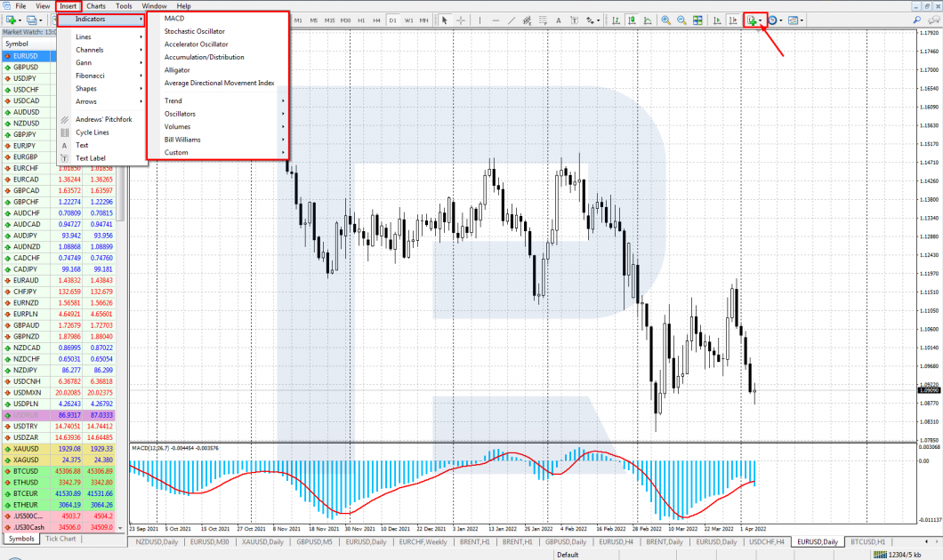Click the Periods clock icon

(x=773, y=20)
